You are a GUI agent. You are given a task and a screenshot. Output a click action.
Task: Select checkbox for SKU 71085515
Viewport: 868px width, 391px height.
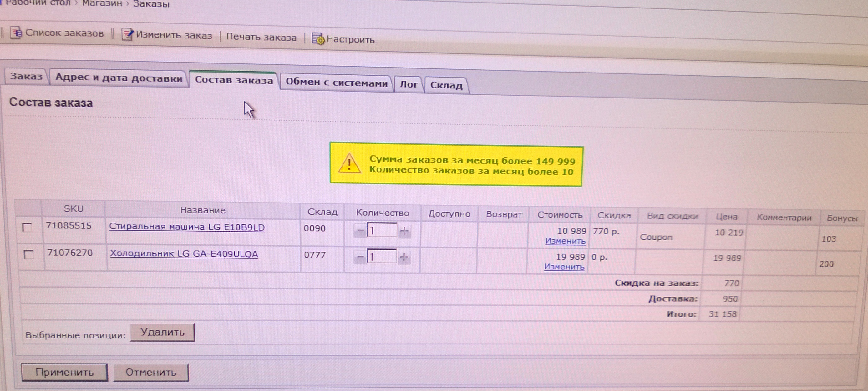[x=27, y=227]
